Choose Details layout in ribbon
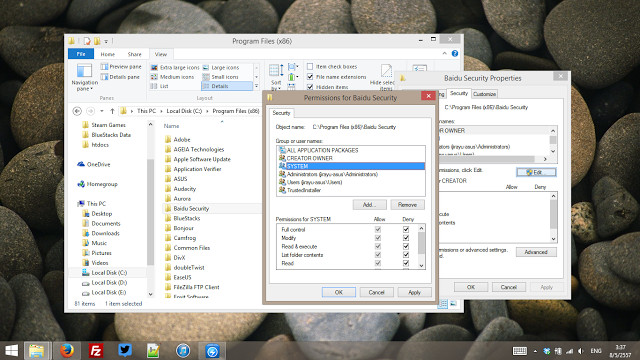Viewport: 640px width, 360px height. click(x=227, y=86)
